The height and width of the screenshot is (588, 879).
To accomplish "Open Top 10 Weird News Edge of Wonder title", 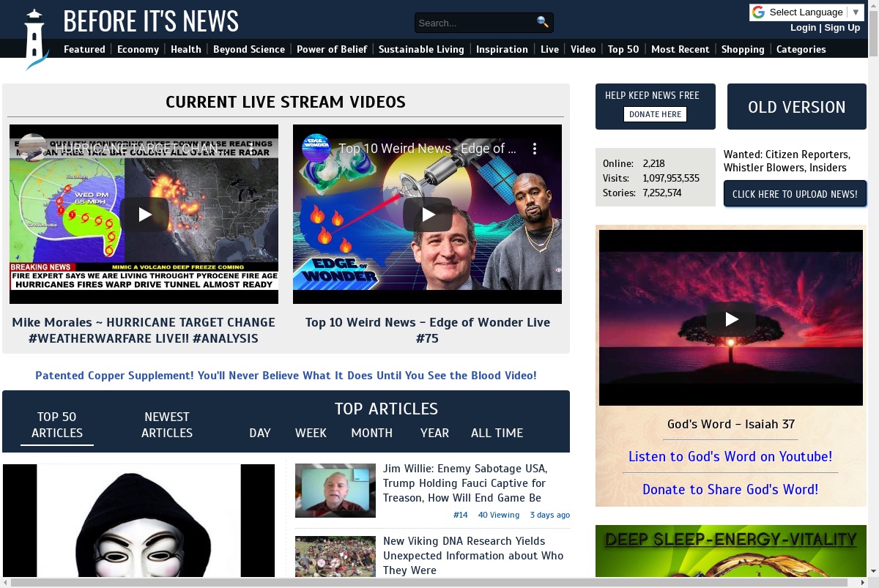I will click(x=428, y=330).
